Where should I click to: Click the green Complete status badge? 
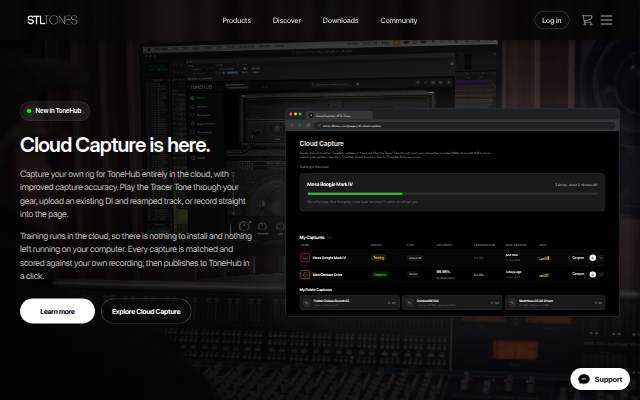click(x=380, y=274)
